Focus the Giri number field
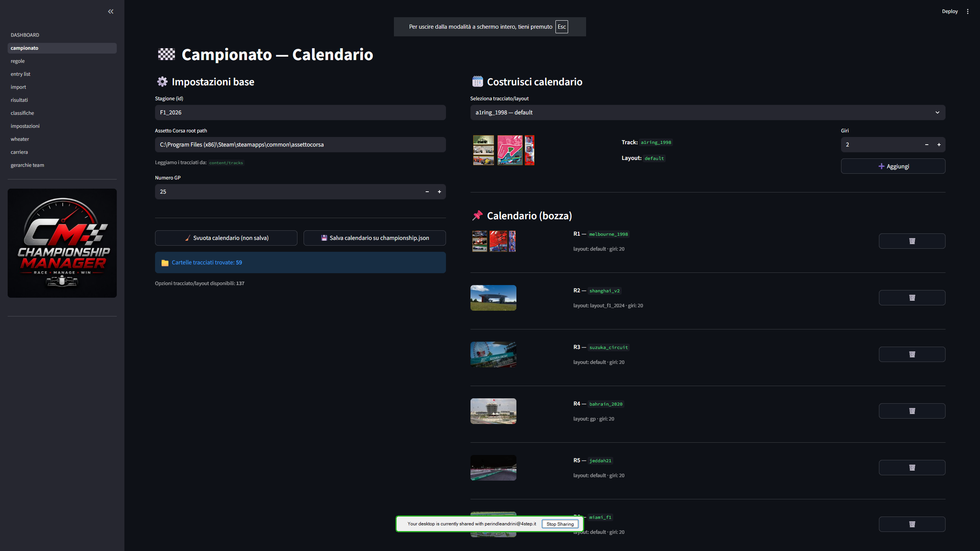The height and width of the screenshot is (551, 980). tap(880, 145)
